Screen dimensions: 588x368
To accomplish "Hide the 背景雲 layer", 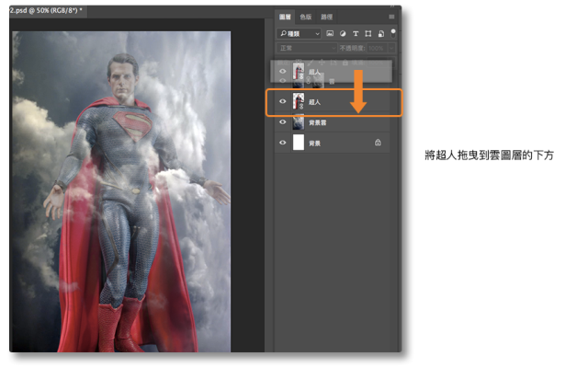I will click(283, 123).
